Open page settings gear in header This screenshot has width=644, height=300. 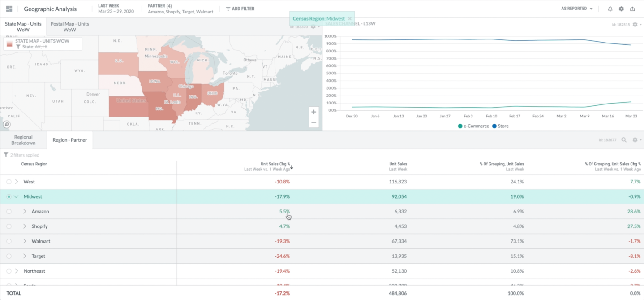point(621,9)
